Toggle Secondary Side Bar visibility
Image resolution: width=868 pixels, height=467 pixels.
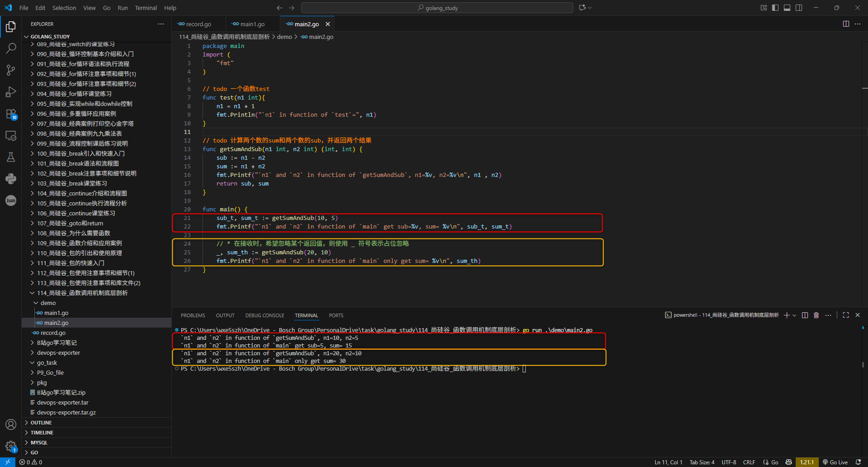pos(799,8)
